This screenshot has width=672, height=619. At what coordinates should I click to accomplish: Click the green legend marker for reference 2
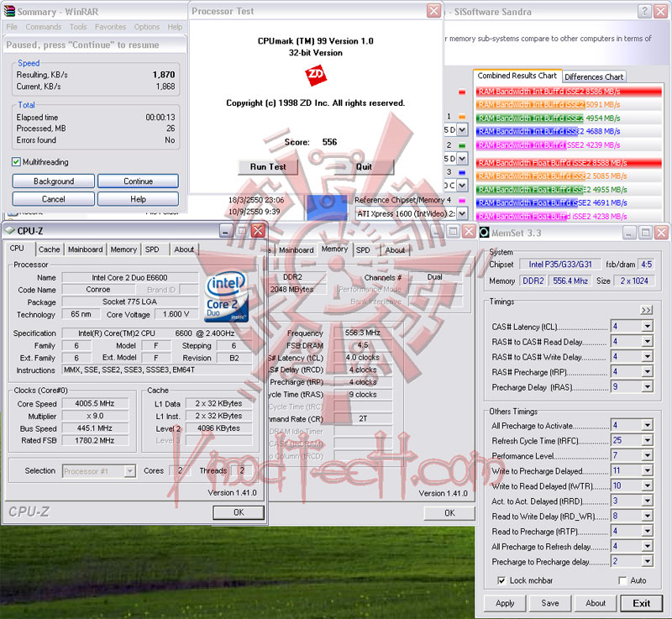[462, 145]
